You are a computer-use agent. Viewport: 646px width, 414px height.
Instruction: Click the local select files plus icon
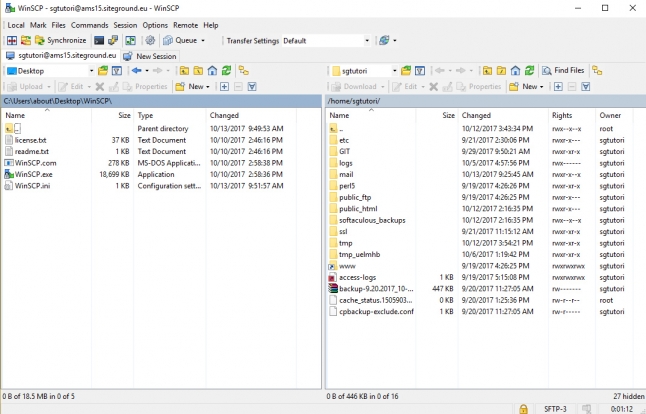pyautogui.click(x=224, y=87)
